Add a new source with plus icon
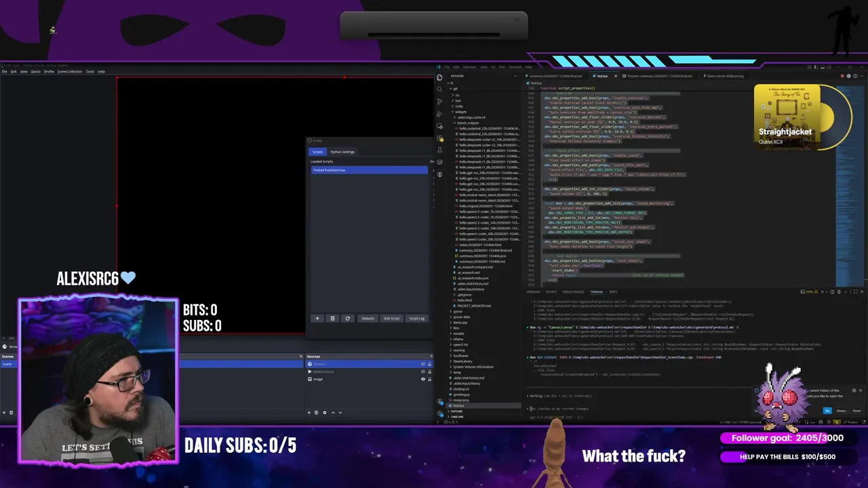 pos(309,412)
